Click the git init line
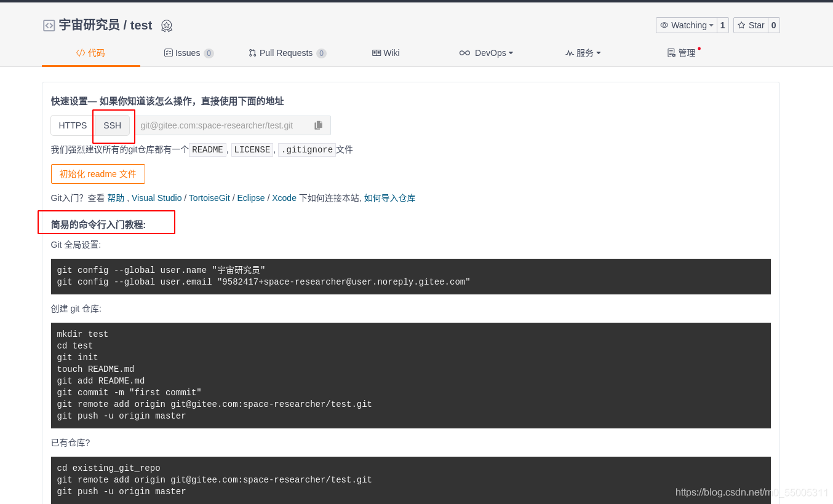Image resolution: width=833 pixels, height=504 pixels. (78, 358)
